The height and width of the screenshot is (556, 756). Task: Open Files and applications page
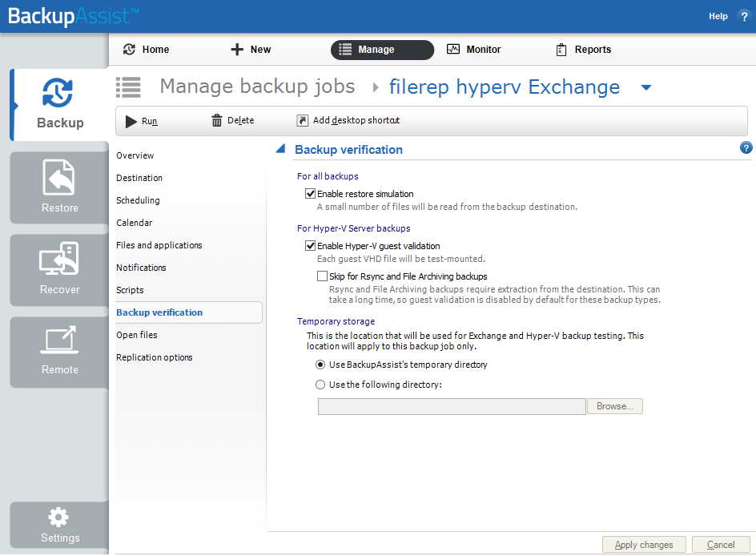click(x=159, y=245)
